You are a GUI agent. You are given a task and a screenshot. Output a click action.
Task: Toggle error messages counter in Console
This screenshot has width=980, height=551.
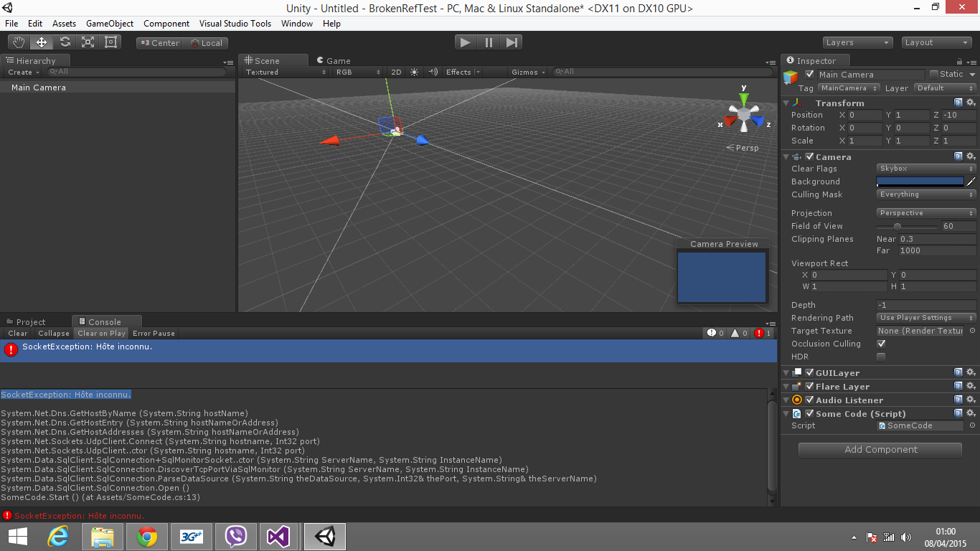[763, 333]
